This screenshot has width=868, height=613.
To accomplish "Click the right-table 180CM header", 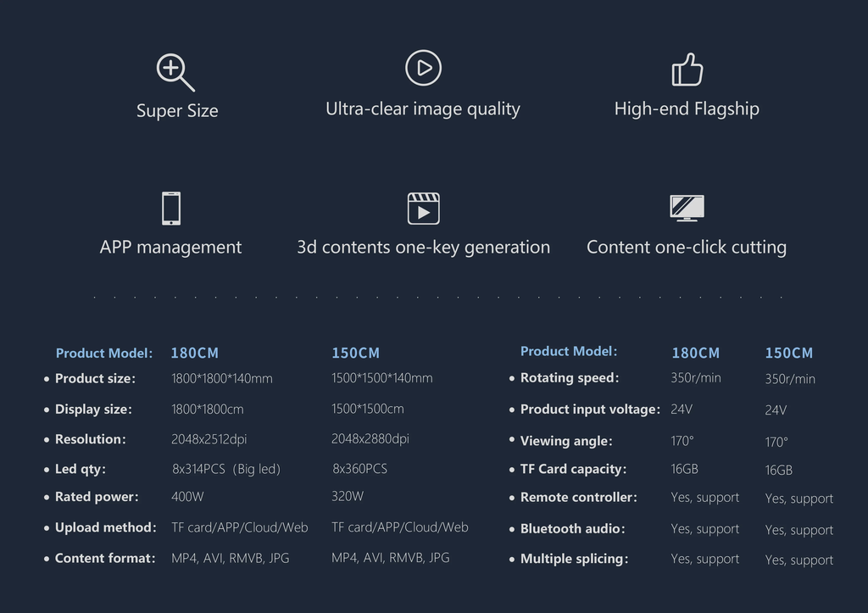I will point(695,354).
